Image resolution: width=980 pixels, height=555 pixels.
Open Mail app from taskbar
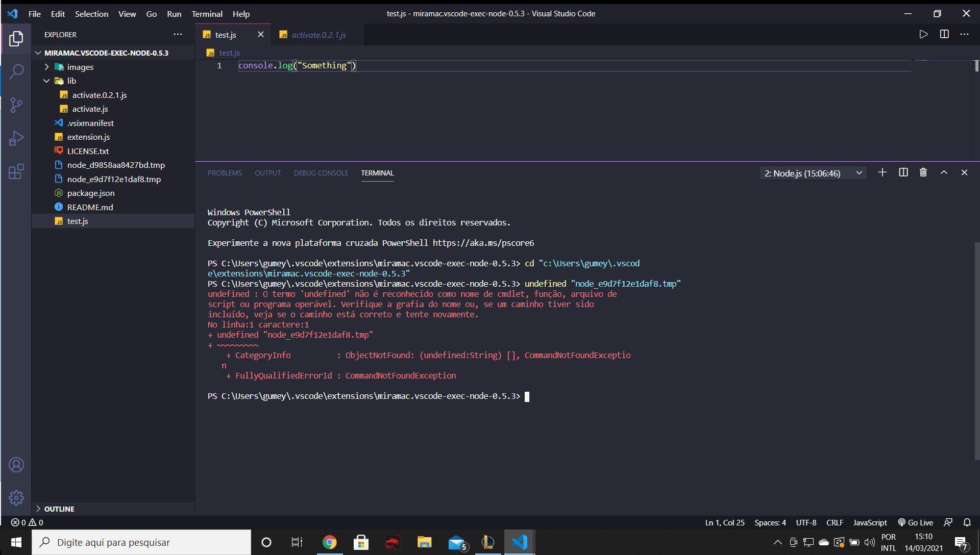coord(457,542)
